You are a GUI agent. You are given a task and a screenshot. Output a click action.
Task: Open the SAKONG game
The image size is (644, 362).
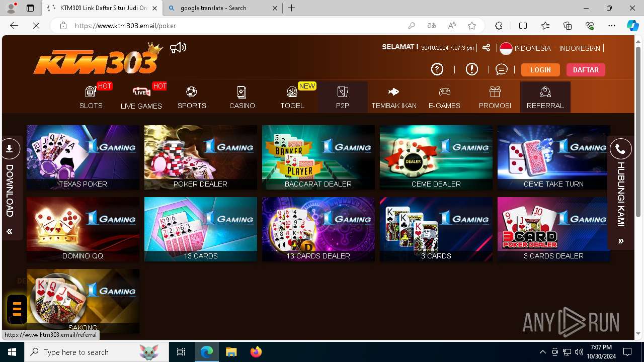coord(83,301)
